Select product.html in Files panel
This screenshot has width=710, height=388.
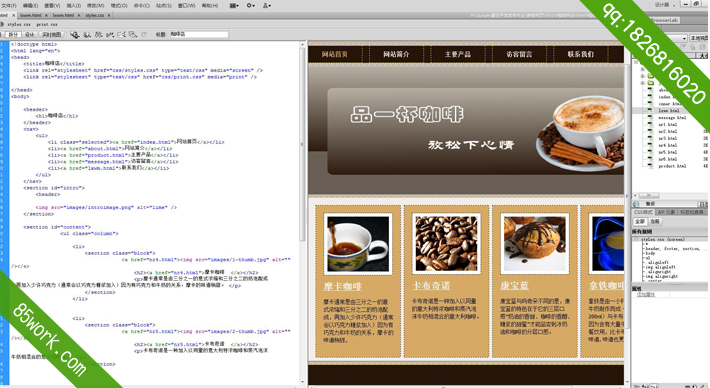pyautogui.click(x=672, y=166)
